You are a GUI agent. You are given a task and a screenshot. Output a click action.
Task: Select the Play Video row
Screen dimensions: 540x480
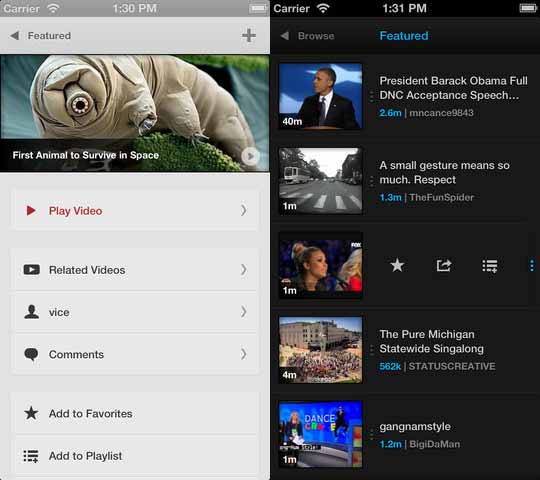135,210
